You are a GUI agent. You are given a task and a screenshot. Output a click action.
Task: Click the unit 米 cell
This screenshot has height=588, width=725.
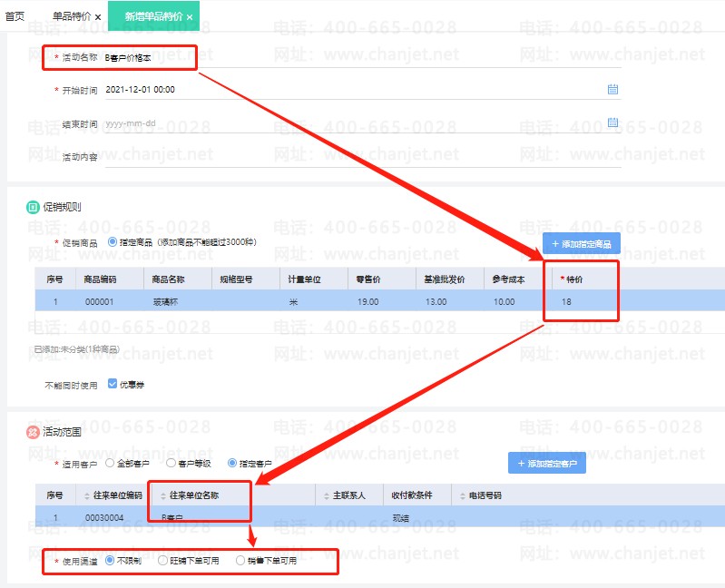[x=294, y=302]
